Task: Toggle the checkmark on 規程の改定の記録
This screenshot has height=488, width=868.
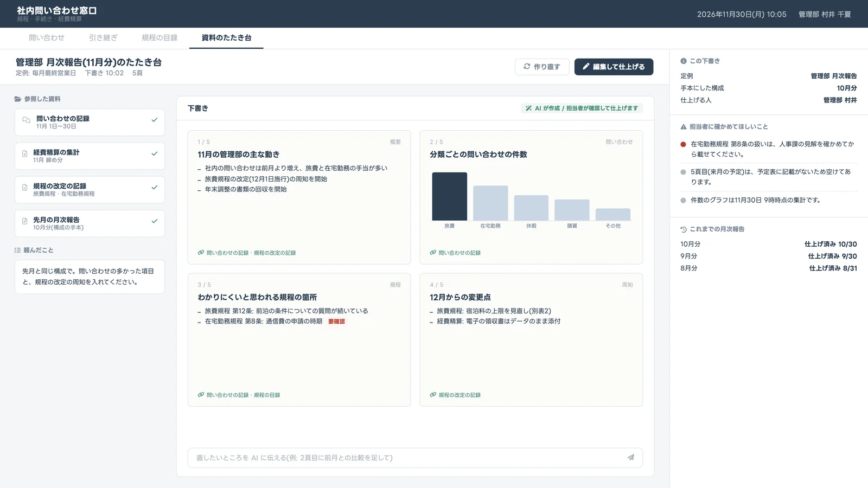Action: (x=155, y=188)
